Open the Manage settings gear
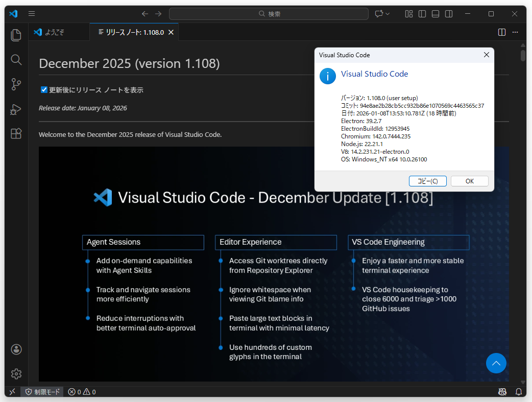Screen dimensions: 532x402 pyautogui.click(x=16, y=374)
